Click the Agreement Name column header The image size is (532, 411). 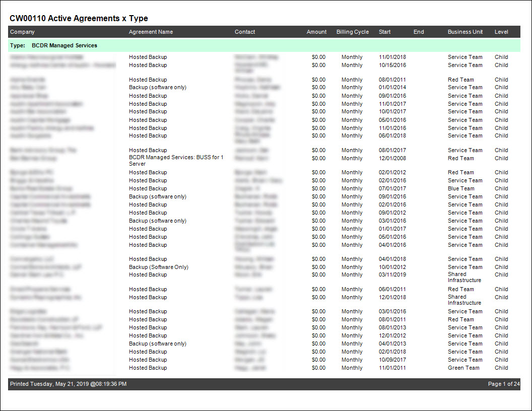[151, 32]
